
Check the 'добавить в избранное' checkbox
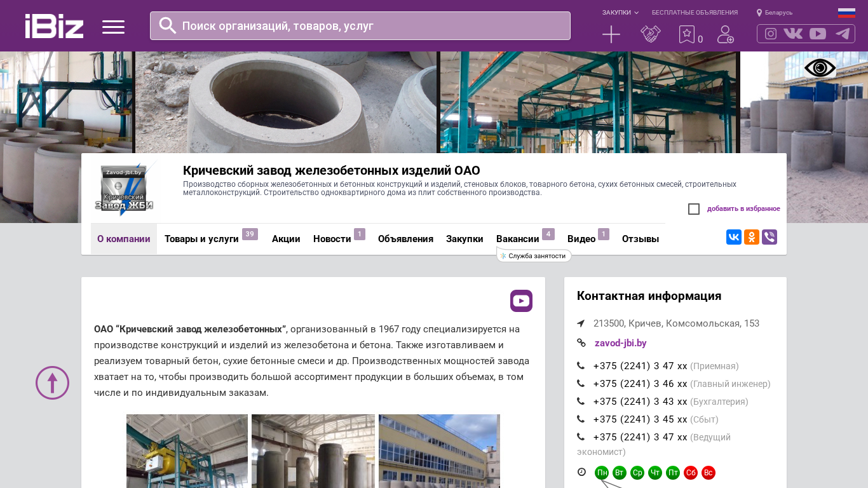click(694, 209)
